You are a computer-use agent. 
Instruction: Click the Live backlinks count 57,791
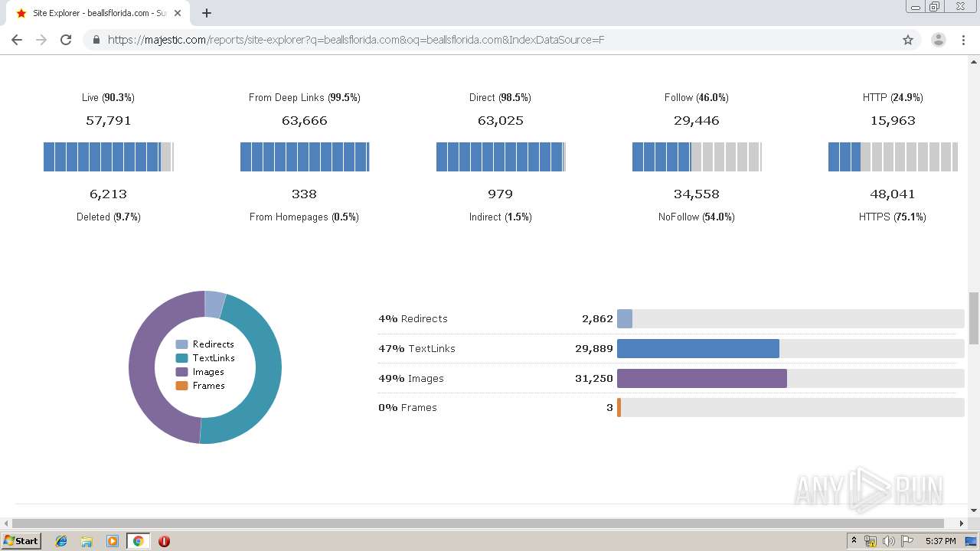pos(109,120)
